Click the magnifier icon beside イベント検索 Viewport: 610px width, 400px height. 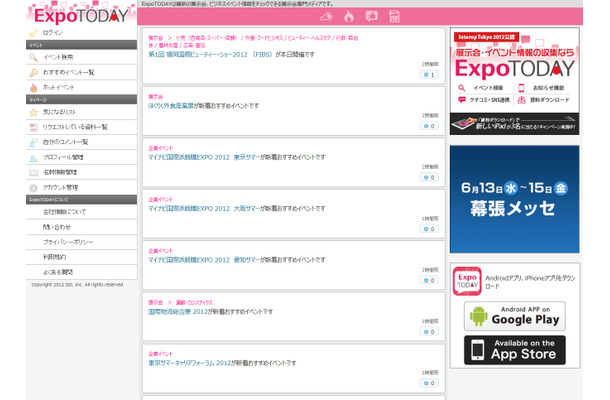coord(34,58)
